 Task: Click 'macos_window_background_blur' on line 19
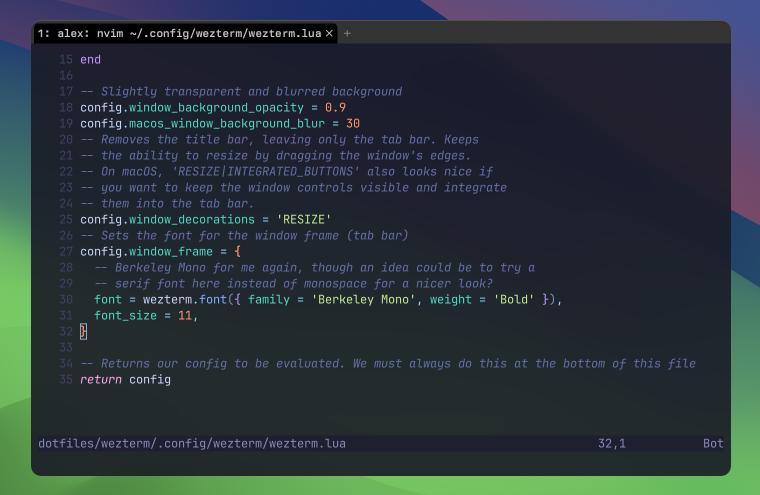click(x=227, y=124)
